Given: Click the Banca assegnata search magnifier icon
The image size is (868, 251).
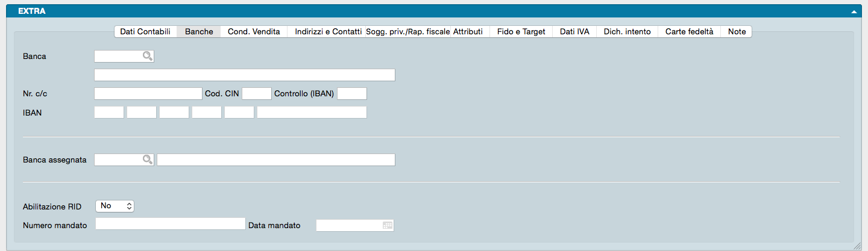Looking at the screenshot, I should (147, 160).
